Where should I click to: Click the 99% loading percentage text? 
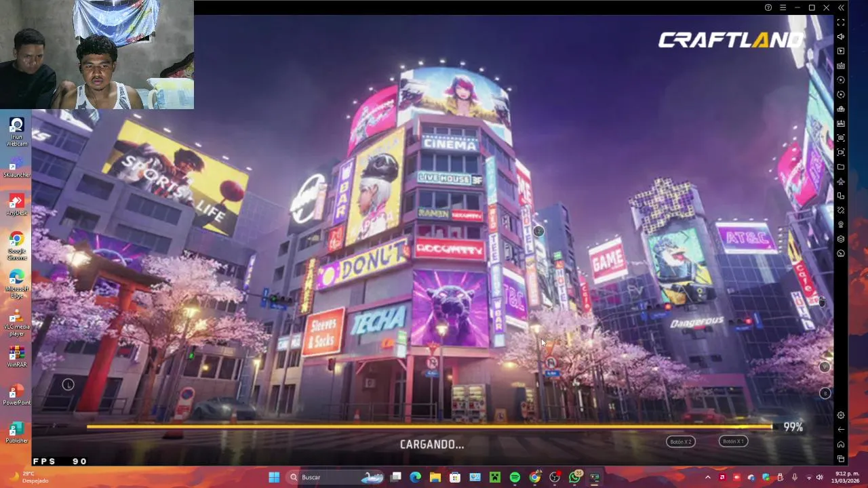[793, 427]
